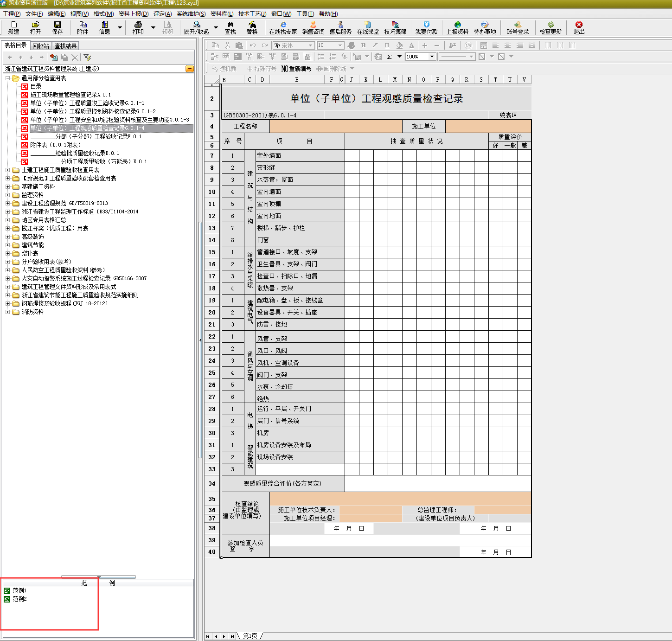672x641 pixels.
Task: Click the 退出 exit icon
Action: [579, 27]
